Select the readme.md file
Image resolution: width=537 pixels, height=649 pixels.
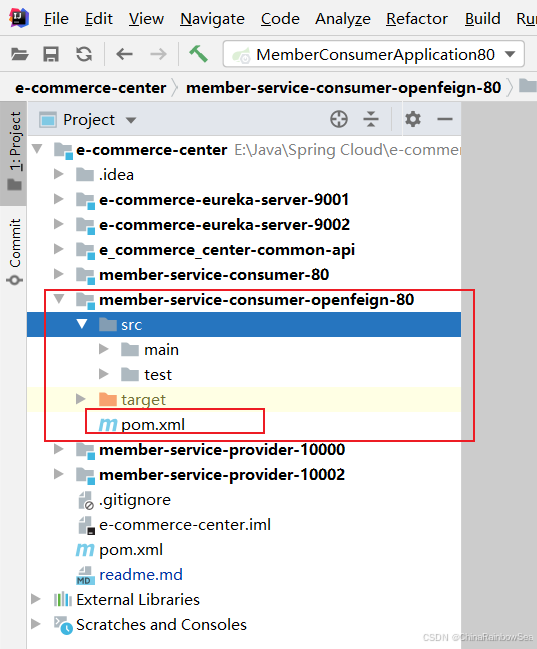click(x=141, y=574)
